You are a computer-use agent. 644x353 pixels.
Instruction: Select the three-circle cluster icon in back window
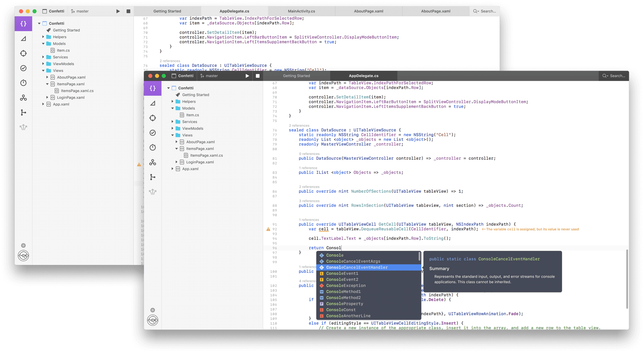point(23,98)
